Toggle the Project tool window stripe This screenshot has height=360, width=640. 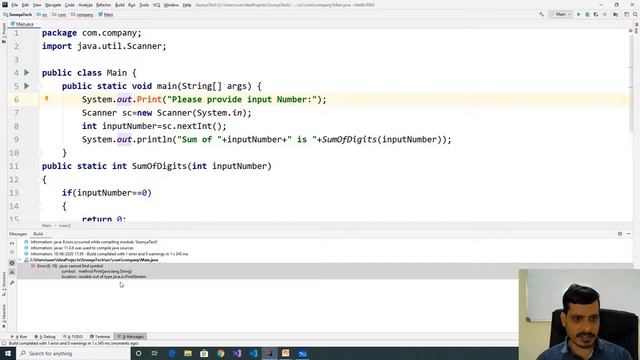(x=4, y=33)
